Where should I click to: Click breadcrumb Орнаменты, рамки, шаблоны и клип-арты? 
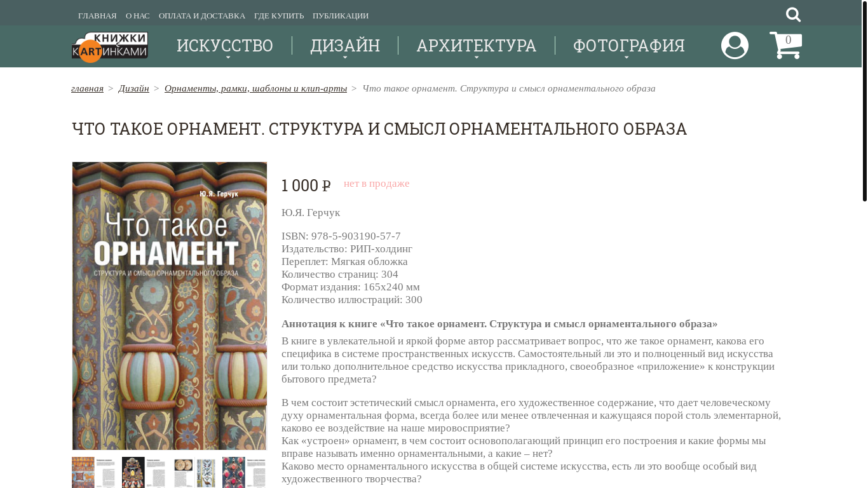tap(255, 88)
